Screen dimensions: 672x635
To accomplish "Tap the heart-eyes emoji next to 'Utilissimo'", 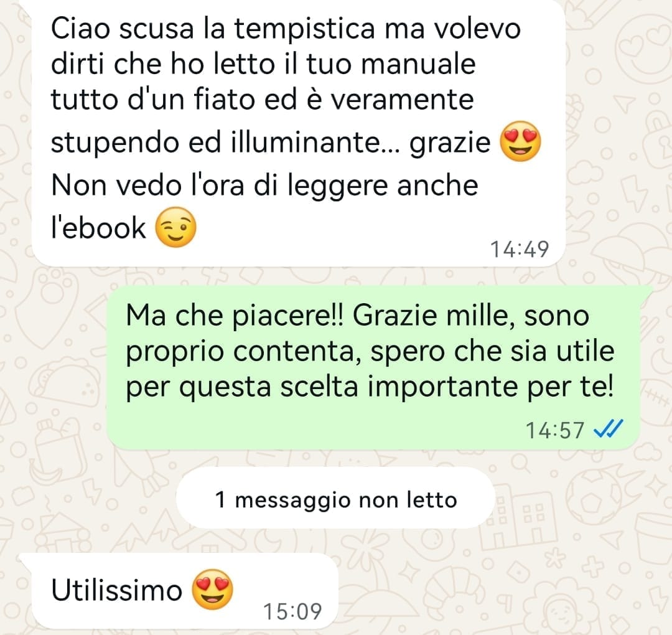I will tap(213, 590).
